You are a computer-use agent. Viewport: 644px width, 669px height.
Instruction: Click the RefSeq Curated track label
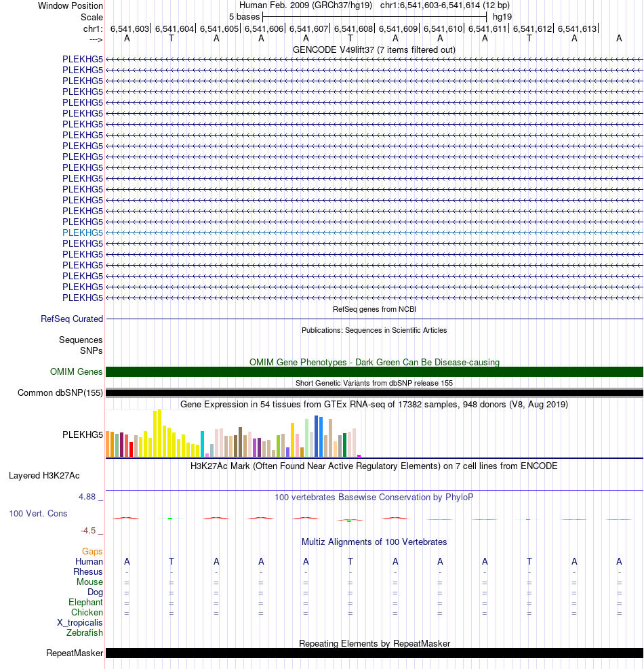coord(72,319)
